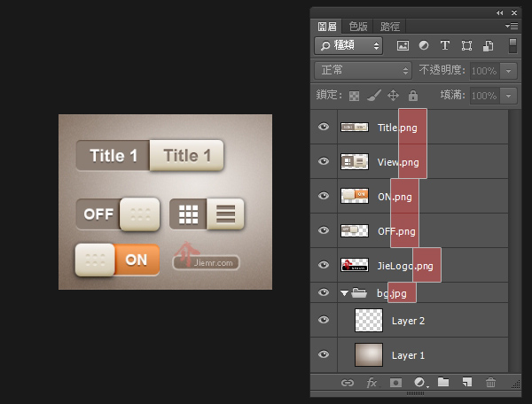
Task: Open the layers panel flyout menu
Action: click(x=512, y=26)
